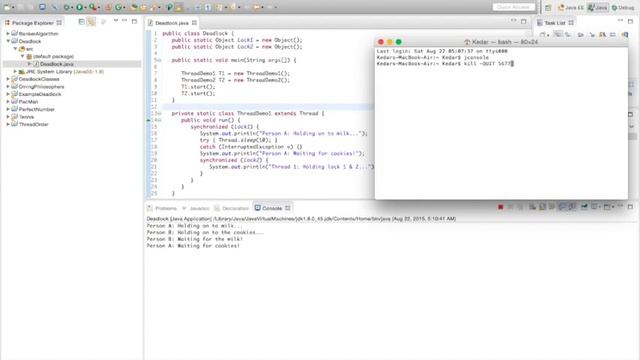Screen dimensions: 640x360
Task: Click the Open Type toolbar icon
Action: tap(134, 7)
